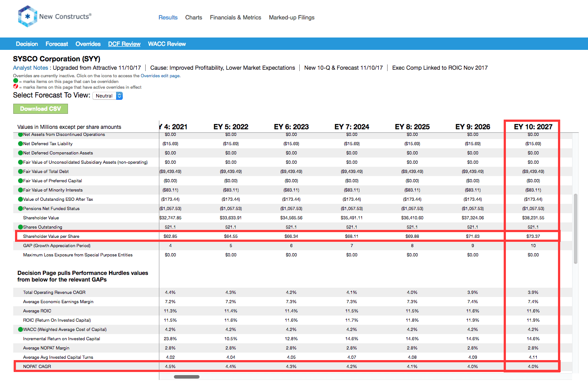Click the 23.8% incremental return cell
Viewport: 588px width, 387px height.
pos(170,339)
